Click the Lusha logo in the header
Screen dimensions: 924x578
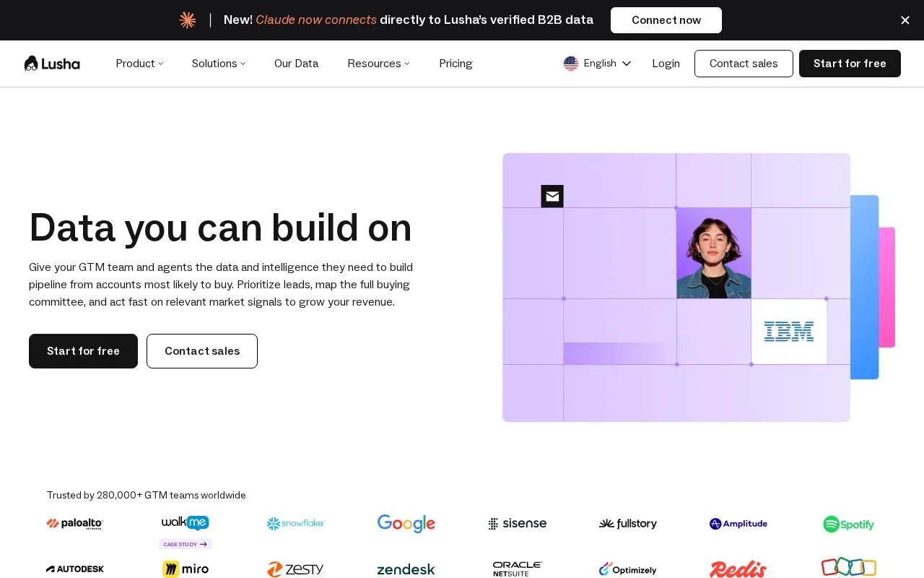coord(52,64)
